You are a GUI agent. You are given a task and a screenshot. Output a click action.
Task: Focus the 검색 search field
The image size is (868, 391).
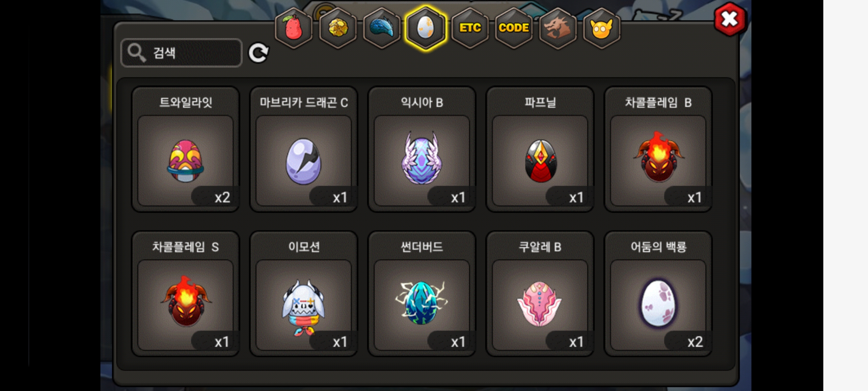182,53
